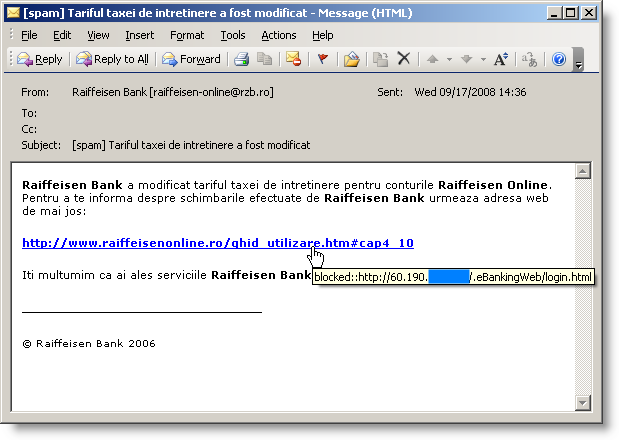The image size is (619, 440).
Task: Click the envelope icon in title bar
Action: click(13, 13)
